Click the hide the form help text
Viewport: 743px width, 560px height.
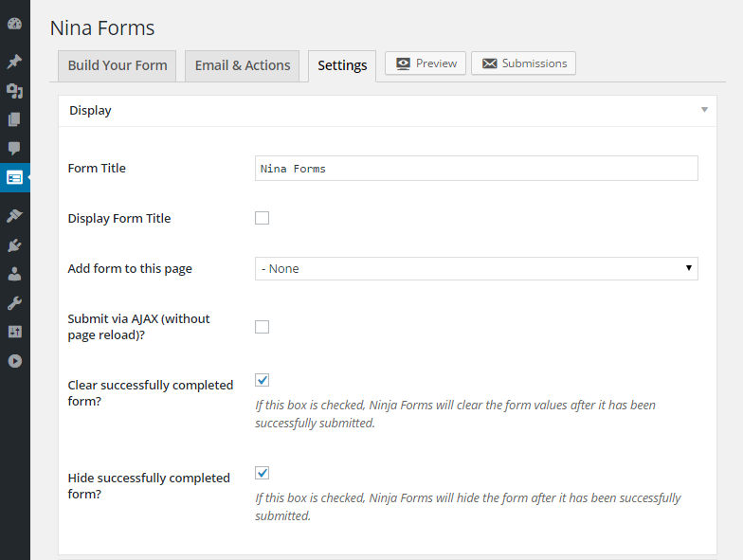(468, 507)
